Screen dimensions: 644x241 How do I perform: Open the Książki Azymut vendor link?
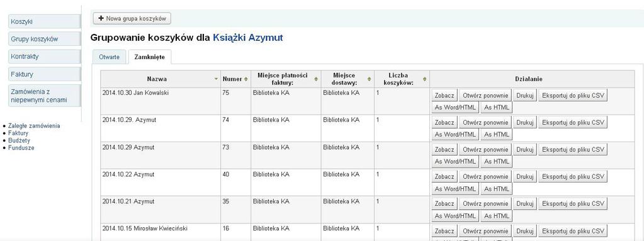(247, 38)
